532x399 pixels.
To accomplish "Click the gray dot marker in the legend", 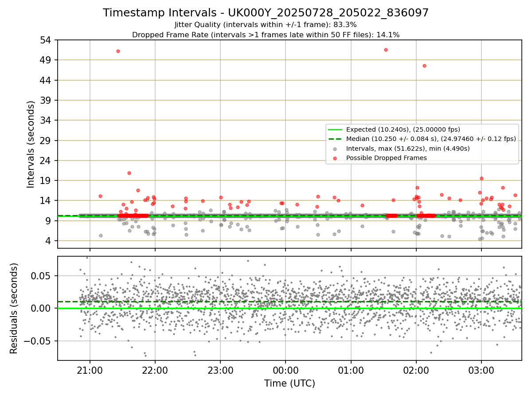I will pos(336,149).
